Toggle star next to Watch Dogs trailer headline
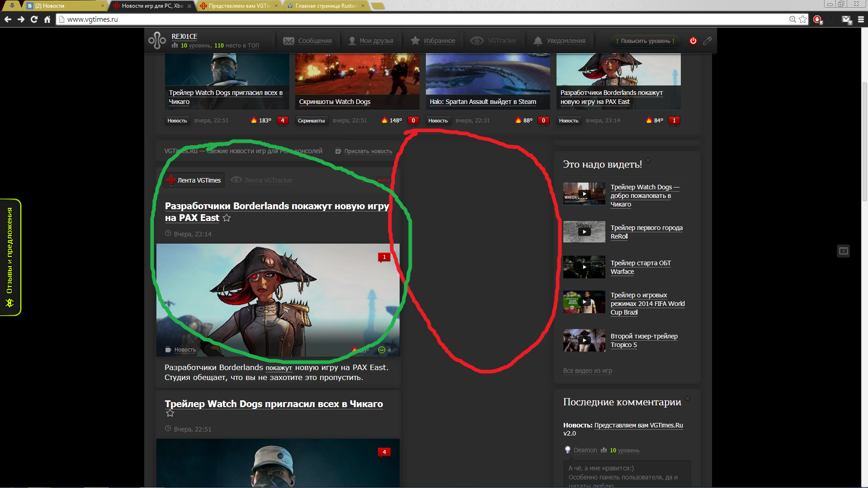This screenshot has height=488, width=868. click(170, 413)
